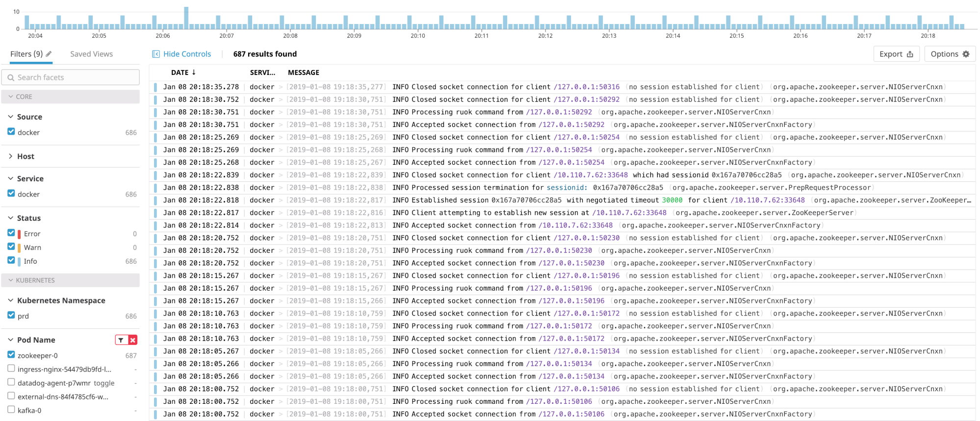Click the Hide Controls link

tap(187, 54)
